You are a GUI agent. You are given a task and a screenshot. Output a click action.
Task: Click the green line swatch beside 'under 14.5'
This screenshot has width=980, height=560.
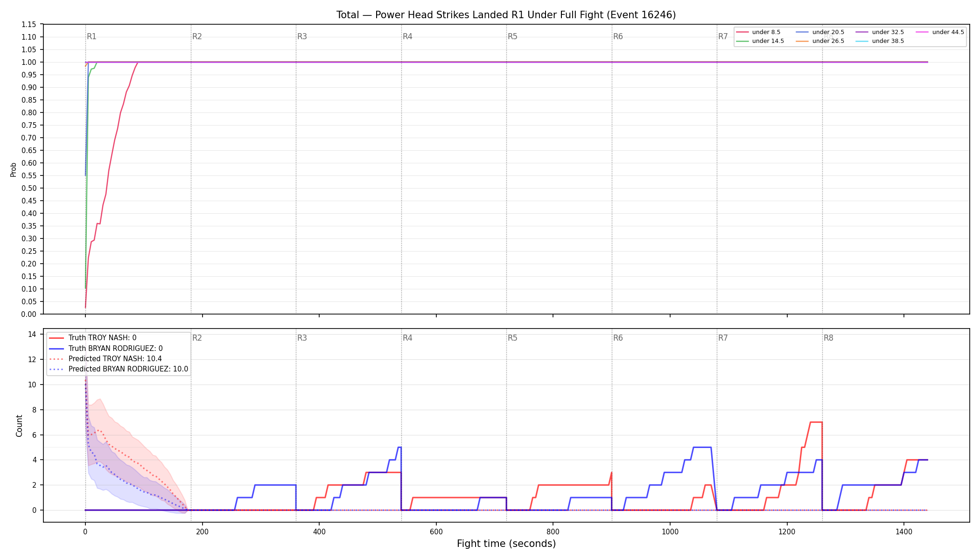click(742, 41)
